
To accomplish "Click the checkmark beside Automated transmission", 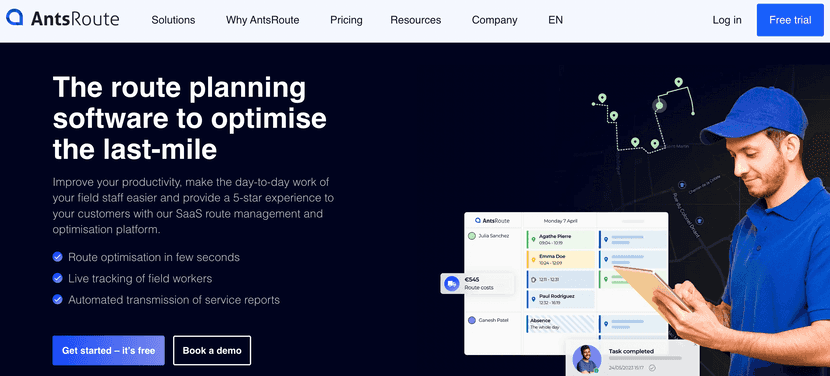I will [x=58, y=299].
